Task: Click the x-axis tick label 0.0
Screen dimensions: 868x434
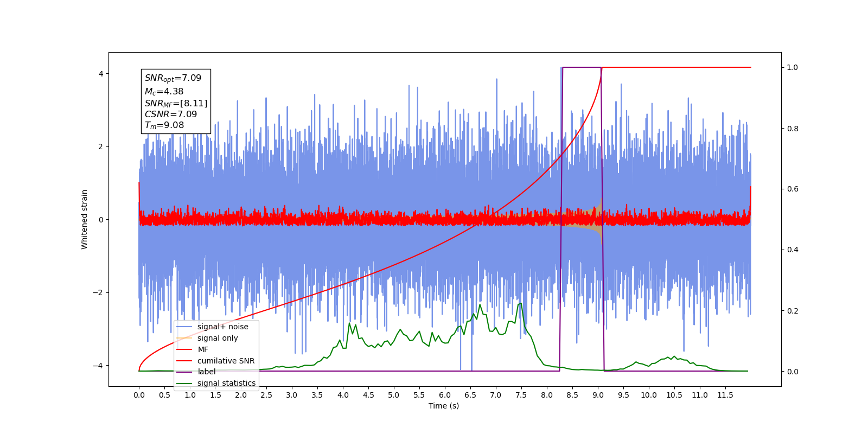Action: [x=139, y=395]
